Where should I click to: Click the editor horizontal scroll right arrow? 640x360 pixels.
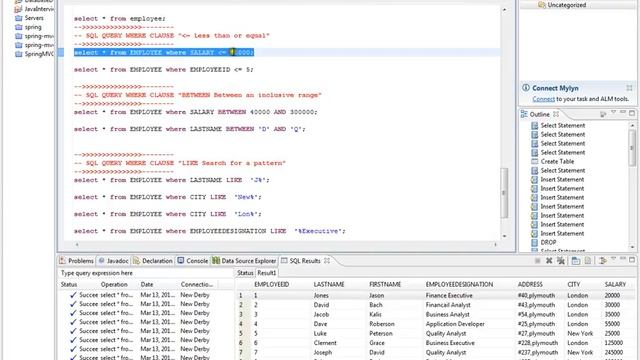(496, 244)
